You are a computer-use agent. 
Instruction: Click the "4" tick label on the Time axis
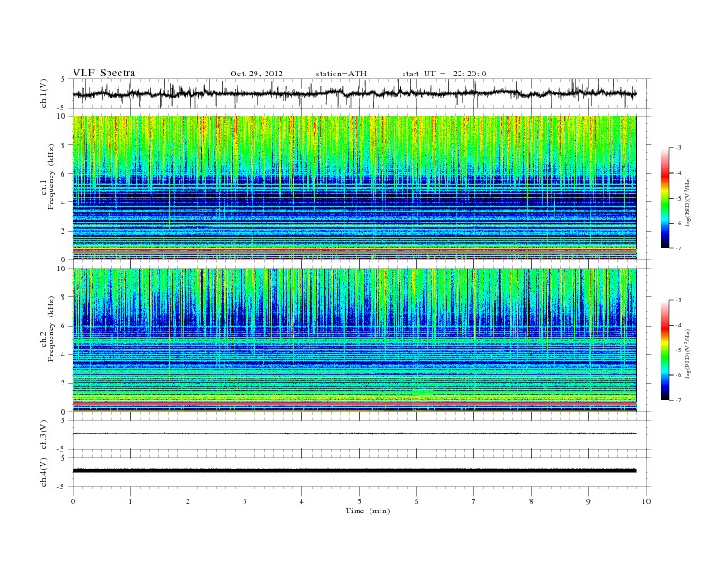click(302, 501)
